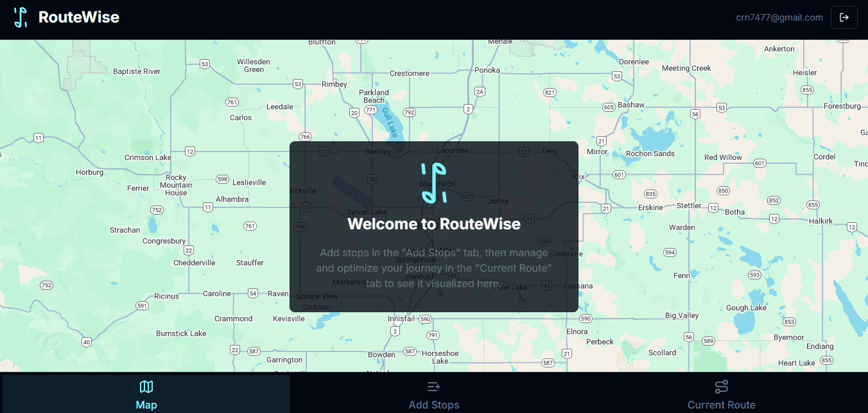Viewport: 868px width, 413px height.
Task: Click the musical-note logo next to RouteWise title
Action: (21, 17)
